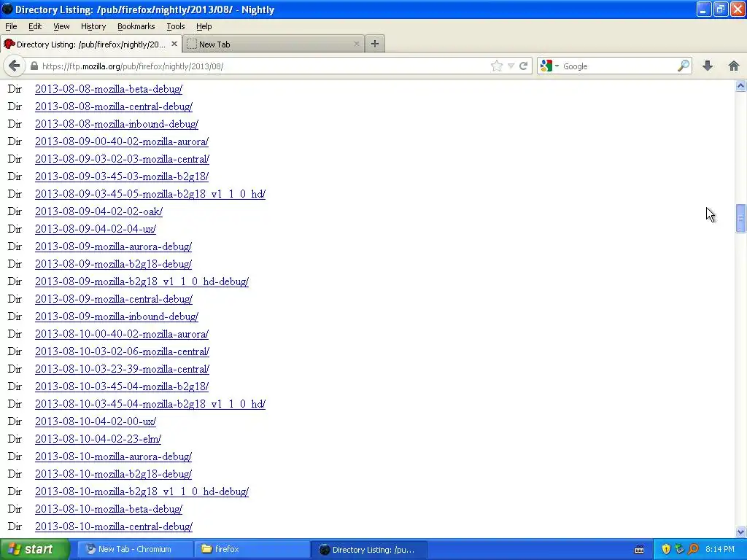Close the New Tab tab
Viewport: 747px width, 560px height.
[356, 44]
